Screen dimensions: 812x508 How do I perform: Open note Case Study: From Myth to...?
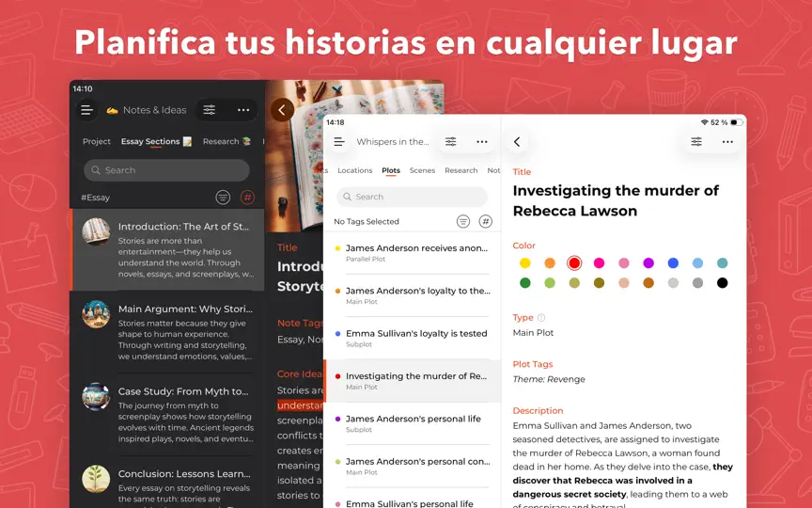pos(168,414)
